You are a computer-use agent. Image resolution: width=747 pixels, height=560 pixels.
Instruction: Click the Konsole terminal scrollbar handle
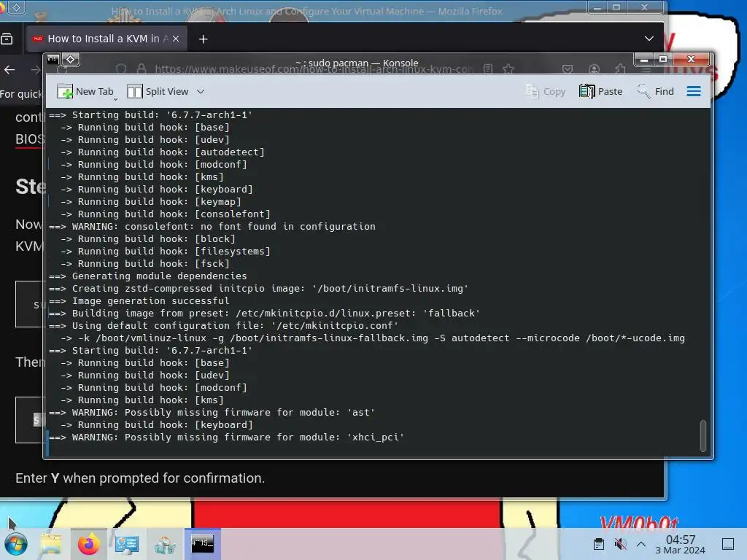tap(703, 435)
